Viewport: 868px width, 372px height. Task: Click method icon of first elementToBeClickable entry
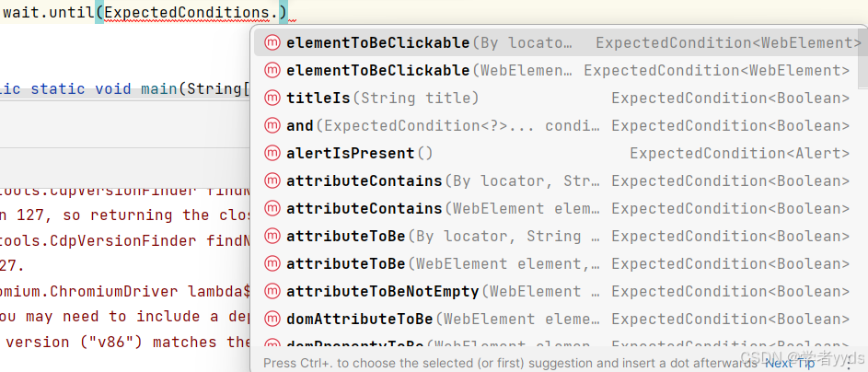click(272, 42)
